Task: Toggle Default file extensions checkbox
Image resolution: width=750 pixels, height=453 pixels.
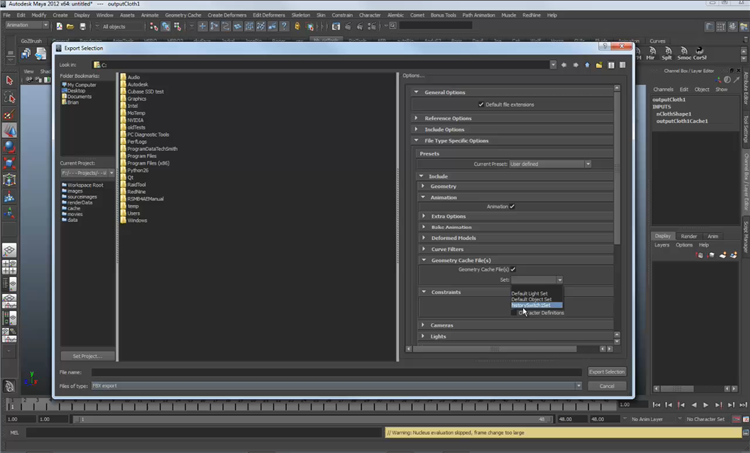Action: click(x=481, y=104)
